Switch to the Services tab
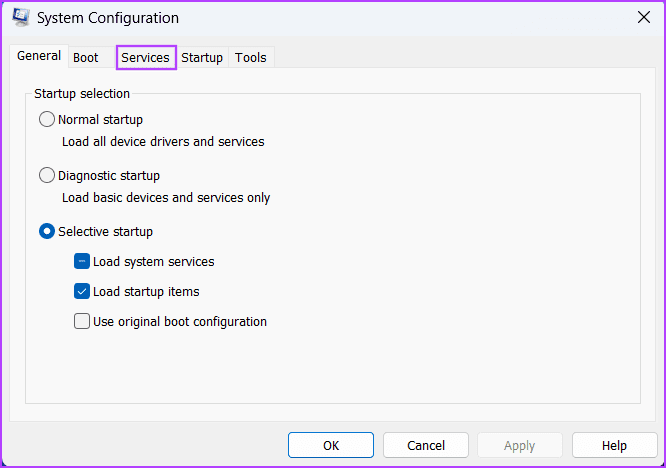666x468 pixels. 145,57
